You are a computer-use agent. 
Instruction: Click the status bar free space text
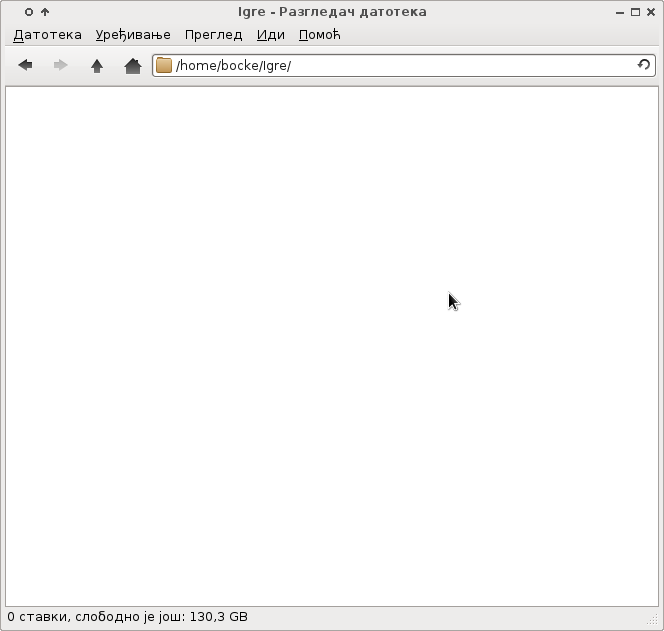[127, 617]
